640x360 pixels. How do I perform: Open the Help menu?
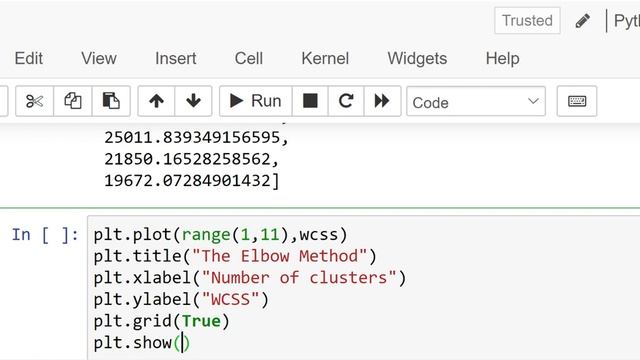[502, 58]
